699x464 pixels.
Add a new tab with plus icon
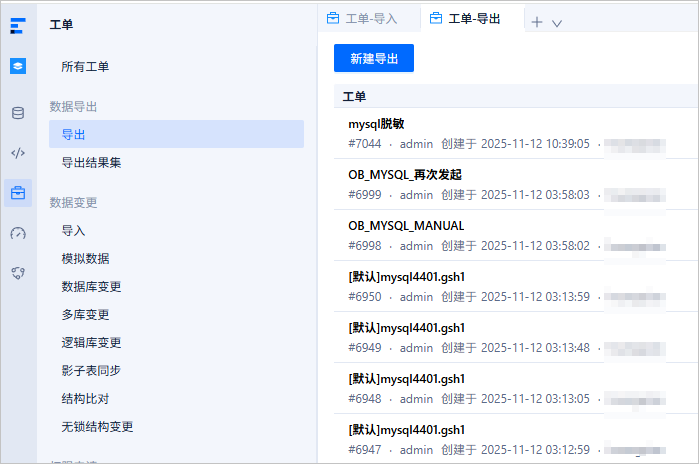click(x=537, y=22)
